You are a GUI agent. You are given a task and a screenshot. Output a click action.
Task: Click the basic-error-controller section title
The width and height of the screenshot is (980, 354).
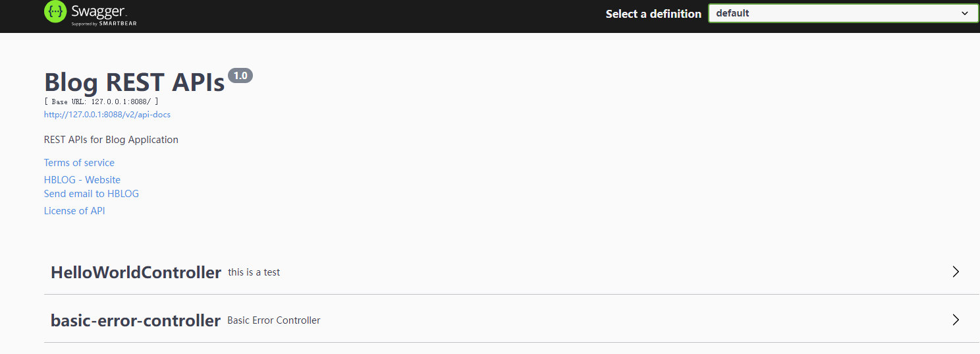click(x=136, y=320)
